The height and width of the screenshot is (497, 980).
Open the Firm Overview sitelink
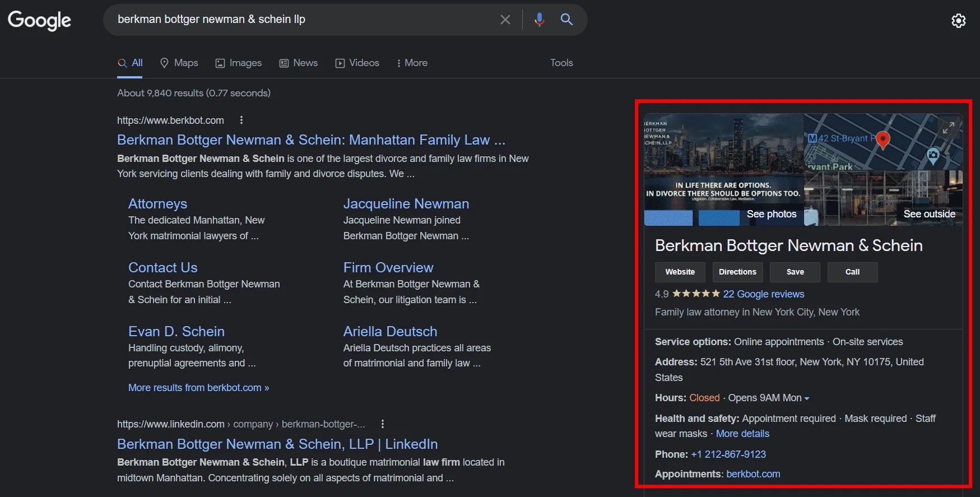tap(388, 267)
